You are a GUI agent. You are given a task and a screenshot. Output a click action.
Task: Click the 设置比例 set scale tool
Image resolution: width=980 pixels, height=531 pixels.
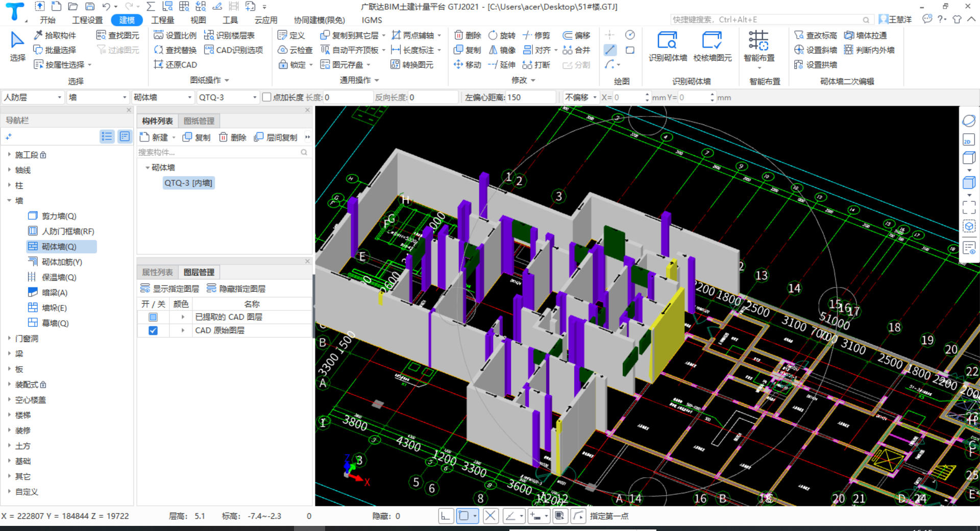[x=175, y=35]
